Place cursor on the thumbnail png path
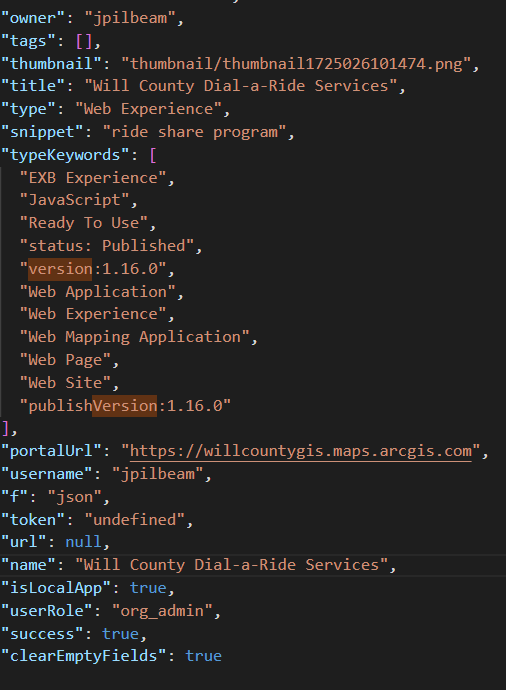The image size is (506, 690). pyautogui.click(x=296, y=64)
